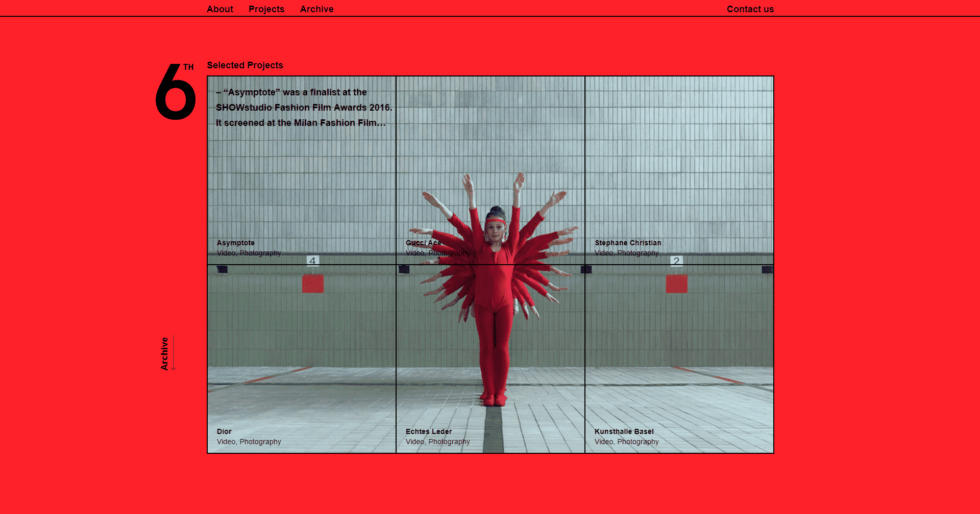Click the Selected Projects heading
Screen dimensions: 980x514
[244, 65]
